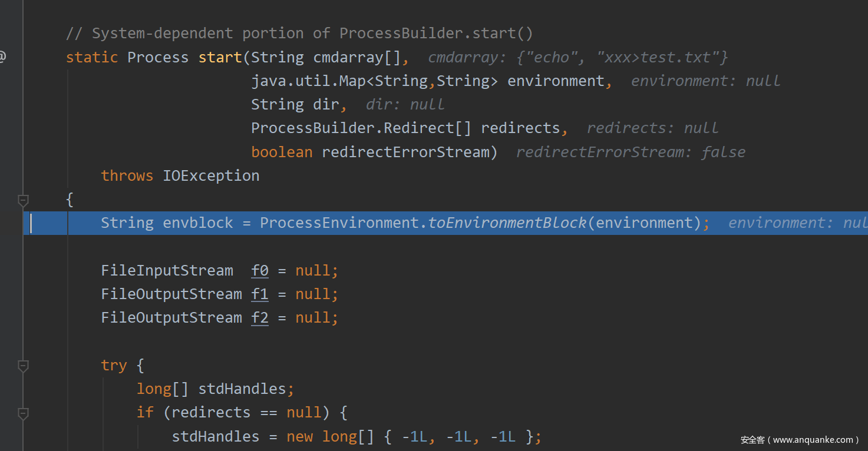
Task: Collapse the try block fold marker
Action: (x=23, y=366)
